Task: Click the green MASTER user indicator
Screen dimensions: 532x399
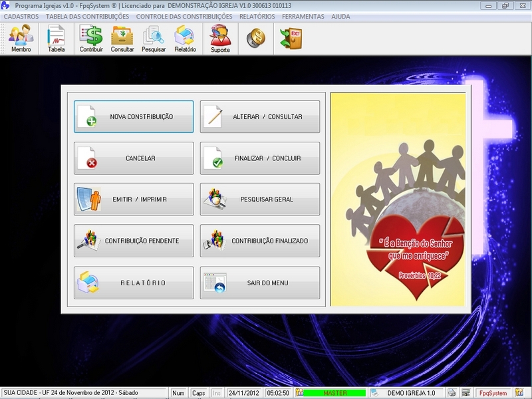Action: (335, 393)
